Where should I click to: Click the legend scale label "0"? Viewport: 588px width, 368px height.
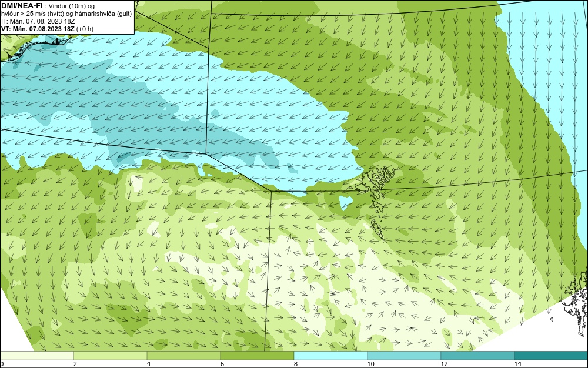click(x=2, y=364)
